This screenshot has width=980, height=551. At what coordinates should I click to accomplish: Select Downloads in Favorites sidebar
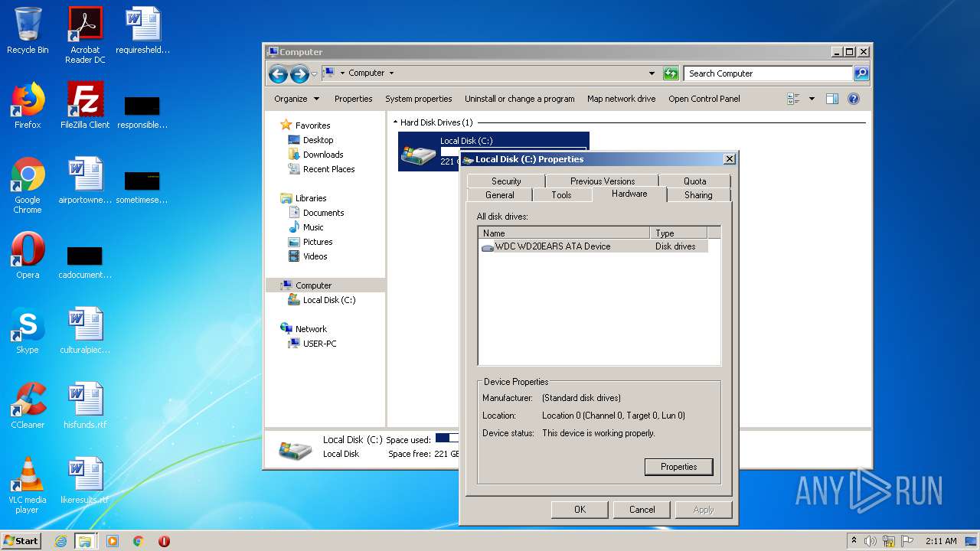click(x=322, y=155)
